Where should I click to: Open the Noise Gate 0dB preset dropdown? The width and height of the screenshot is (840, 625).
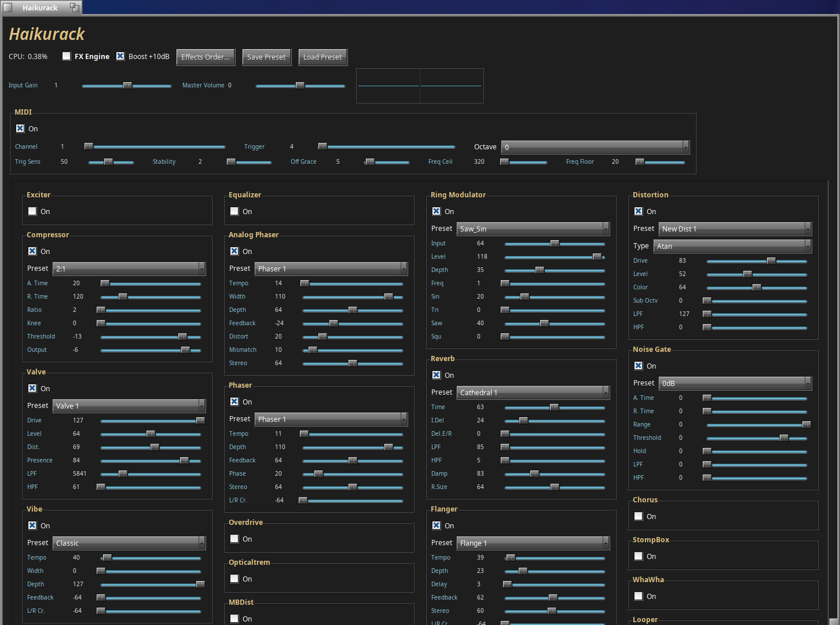point(735,383)
